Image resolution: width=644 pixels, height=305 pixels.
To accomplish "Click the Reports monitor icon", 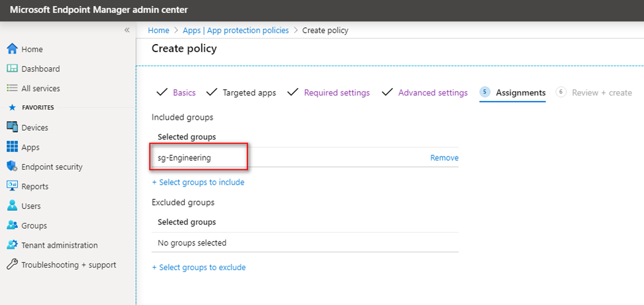I will (12, 186).
